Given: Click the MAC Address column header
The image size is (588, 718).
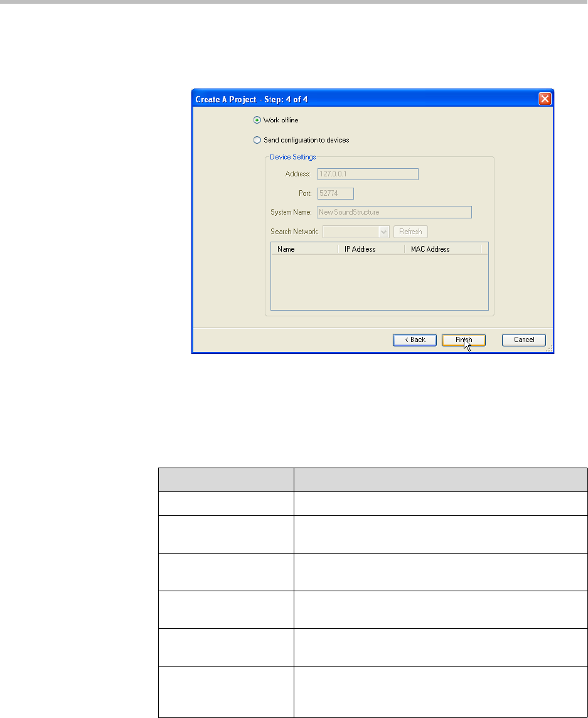Looking at the screenshot, I should [442, 249].
